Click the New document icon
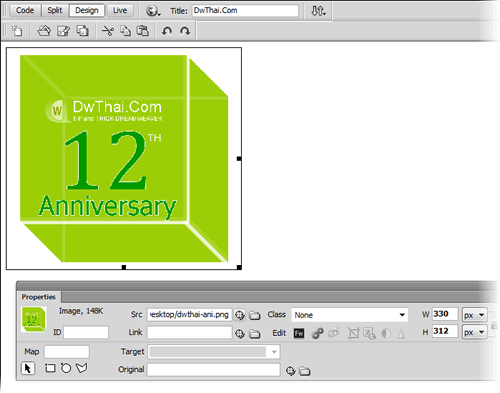 (x=17, y=31)
